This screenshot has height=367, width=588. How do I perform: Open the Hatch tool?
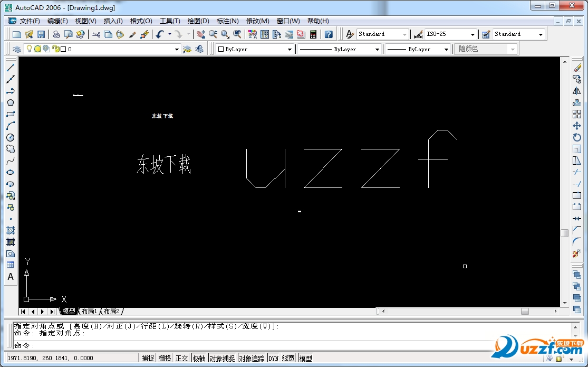coord(11,230)
